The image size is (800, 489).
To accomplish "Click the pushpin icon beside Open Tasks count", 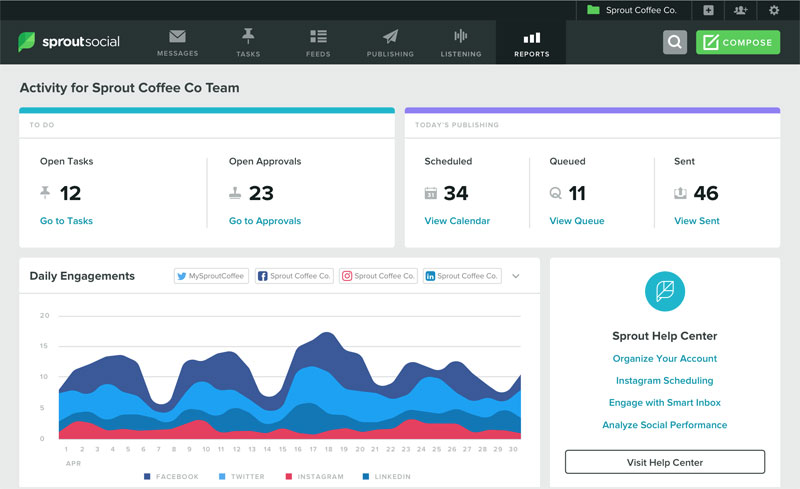I will pyautogui.click(x=45, y=192).
